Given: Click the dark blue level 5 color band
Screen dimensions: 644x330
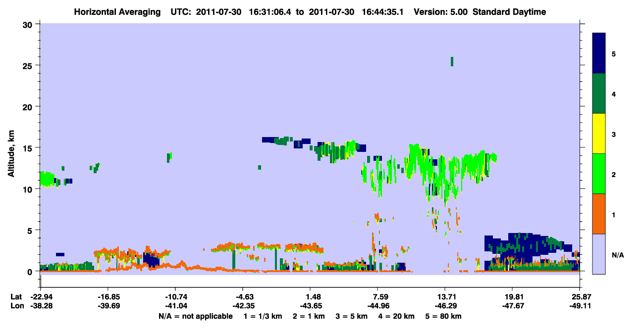Looking at the screenshot, I should (x=599, y=53).
